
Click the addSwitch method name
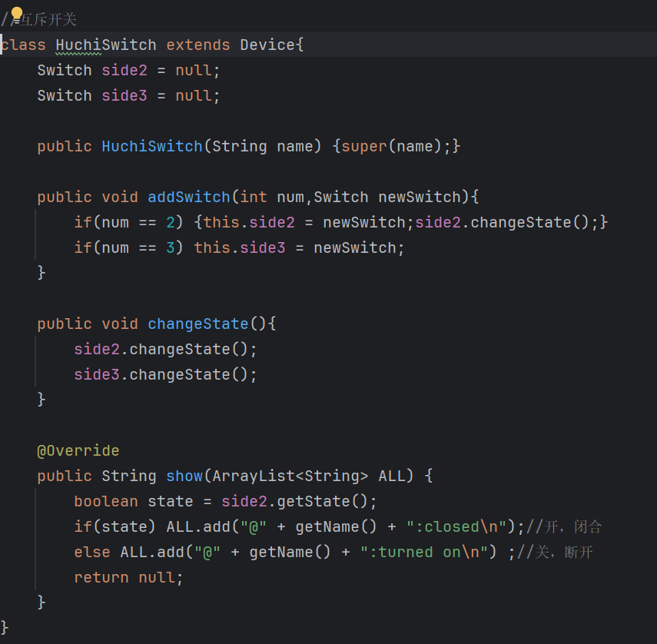click(x=189, y=197)
